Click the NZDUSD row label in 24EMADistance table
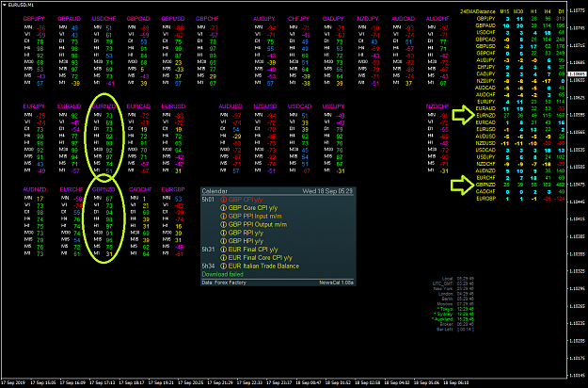 [485, 143]
